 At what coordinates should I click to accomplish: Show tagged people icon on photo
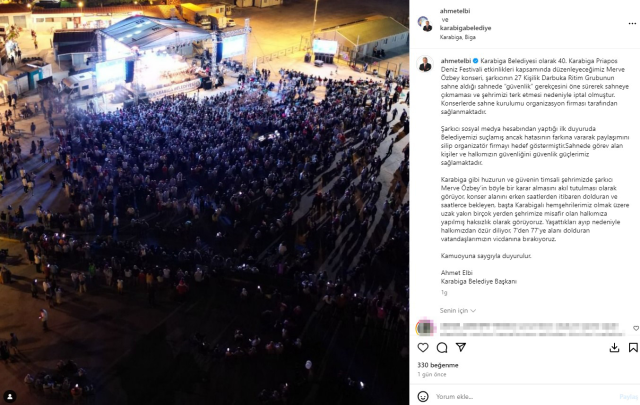[x=10, y=396]
